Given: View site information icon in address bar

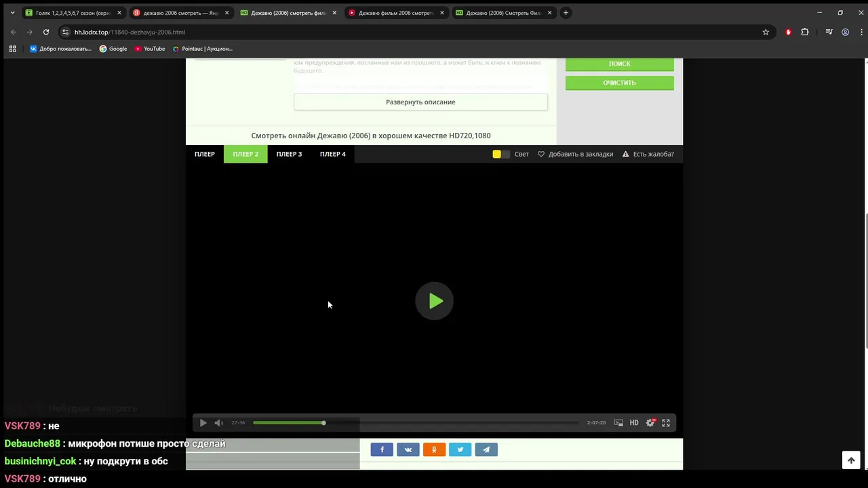Looking at the screenshot, I should click(x=66, y=32).
